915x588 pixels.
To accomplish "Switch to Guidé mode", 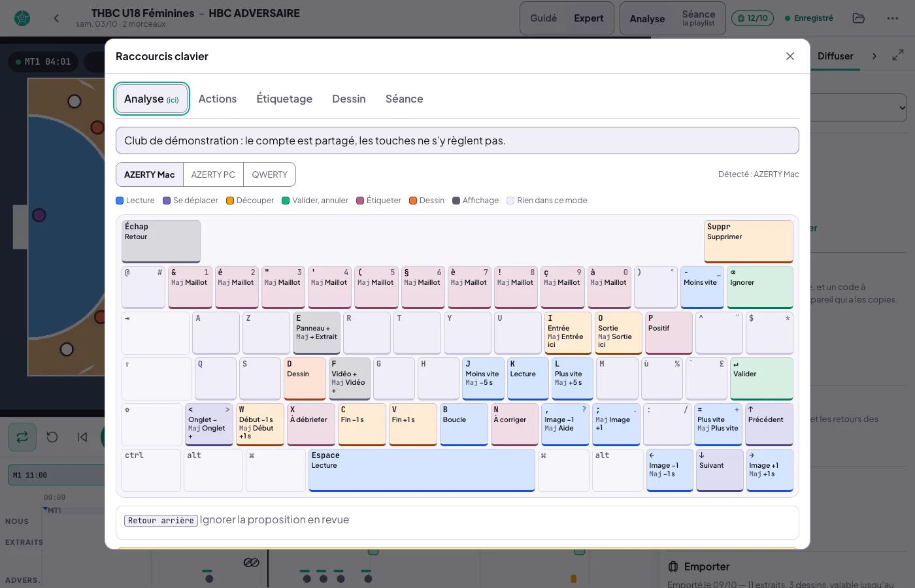I will (x=543, y=18).
